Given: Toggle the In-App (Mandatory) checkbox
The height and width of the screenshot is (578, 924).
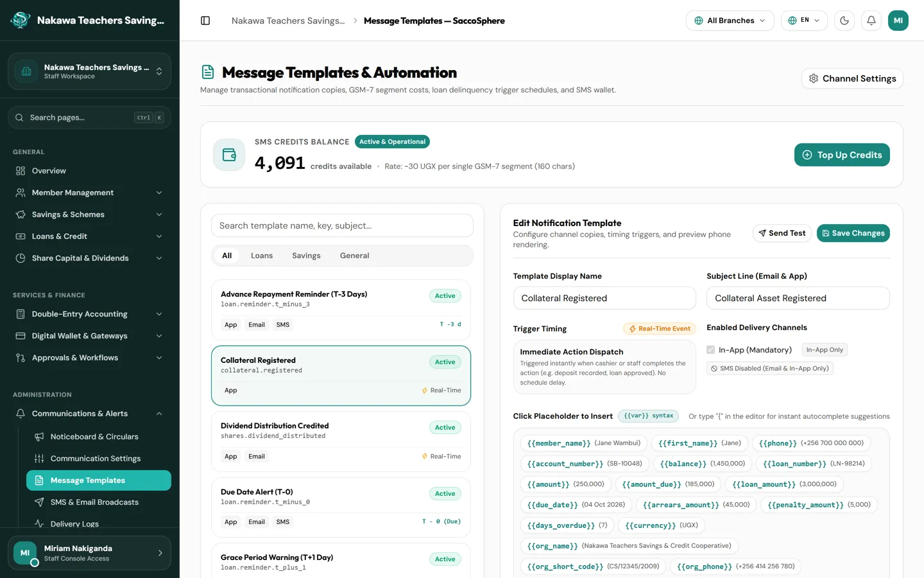Looking at the screenshot, I should pyautogui.click(x=710, y=350).
